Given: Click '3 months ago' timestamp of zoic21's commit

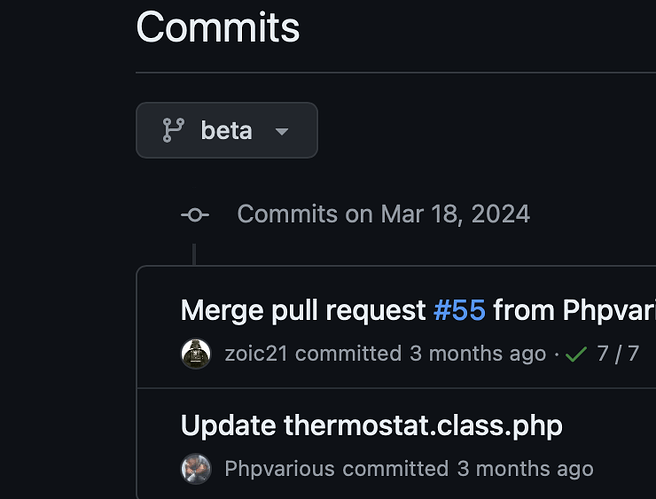Looking at the screenshot, I should point(478,354).
